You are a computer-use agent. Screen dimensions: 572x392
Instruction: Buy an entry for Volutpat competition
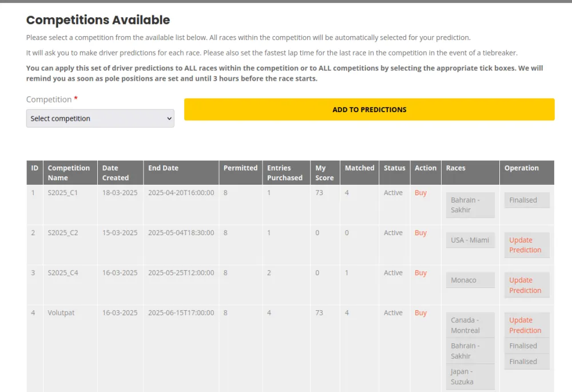420,313
